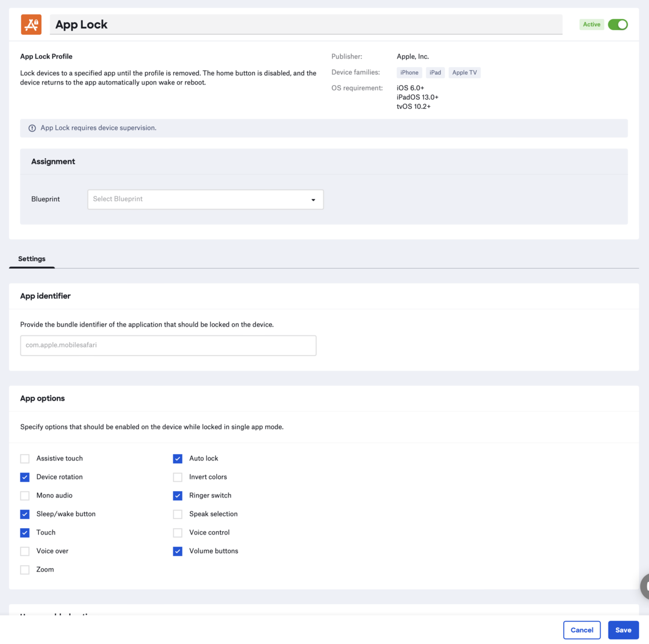Viewport: 649px width, 644px height.
Task: Uncheck the Sleep/wake button option
Action: (25, 514)
